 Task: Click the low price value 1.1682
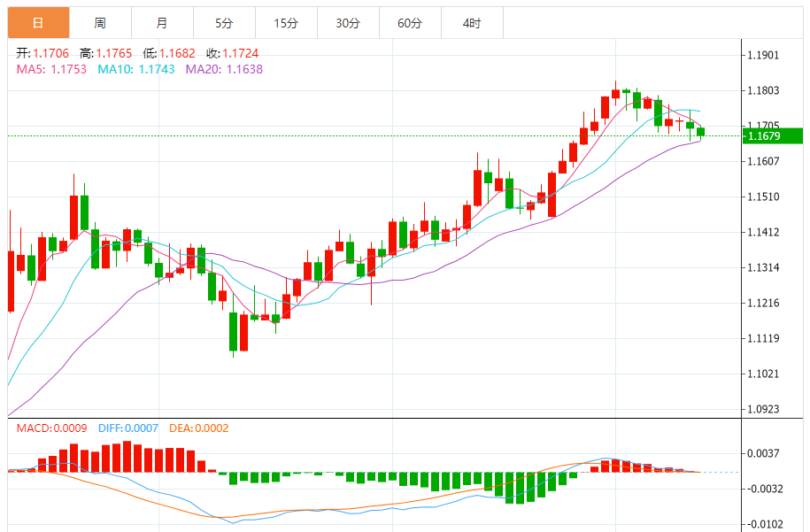177,53
